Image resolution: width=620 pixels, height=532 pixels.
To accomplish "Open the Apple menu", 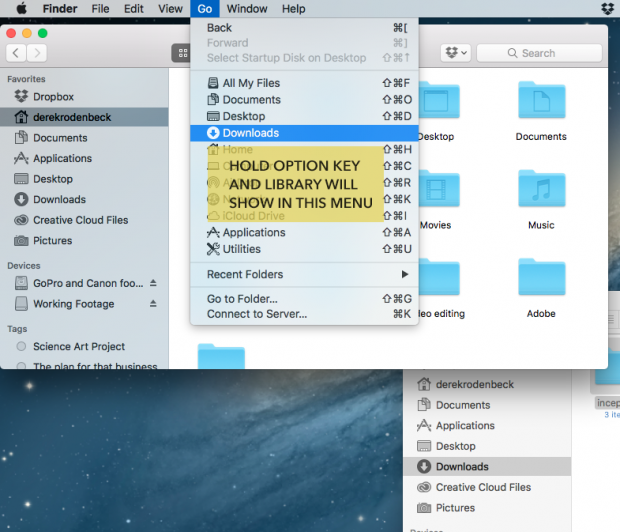I will click(x=22, y=8).
